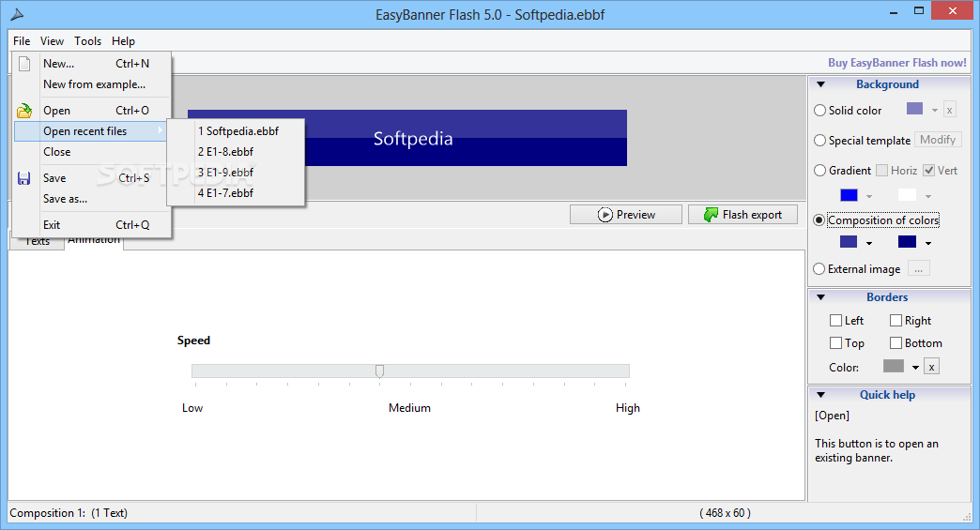
Task: Click the green Flash export arrow icon
Action: pos(711,215)
